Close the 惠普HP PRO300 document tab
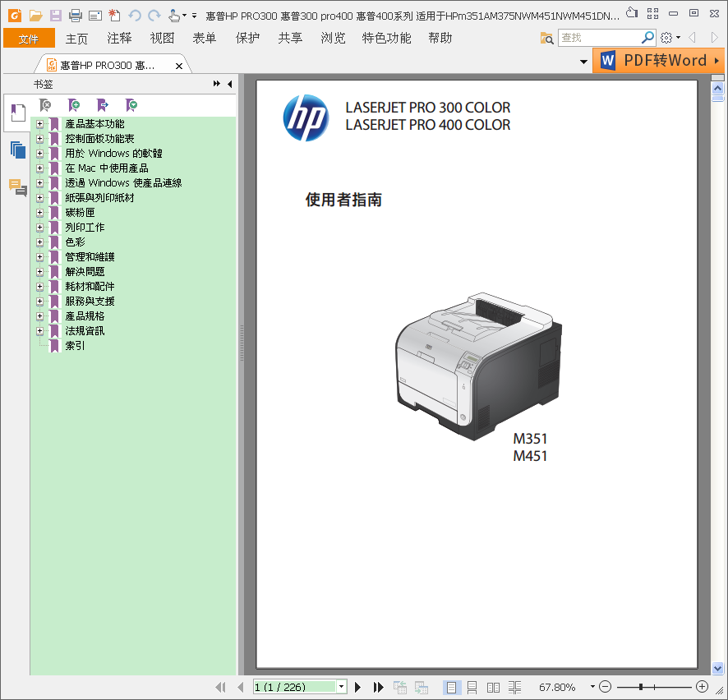This screenshot has height=700, width=728. tap(179, 66)
